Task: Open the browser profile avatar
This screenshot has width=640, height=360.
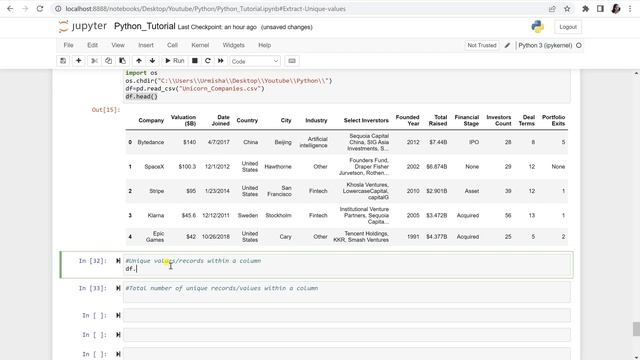Action: coord(616,9)
